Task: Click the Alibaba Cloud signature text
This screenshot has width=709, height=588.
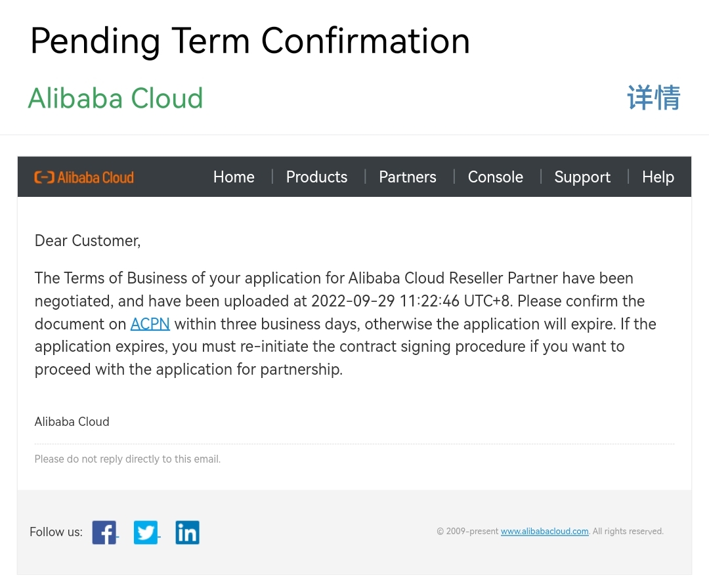Action: pos(72,422)
